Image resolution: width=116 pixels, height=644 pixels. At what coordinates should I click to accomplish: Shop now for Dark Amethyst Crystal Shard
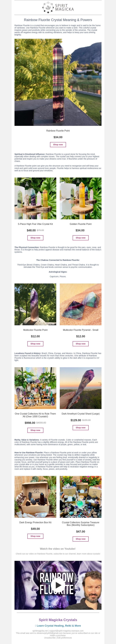tap(80, 427)
